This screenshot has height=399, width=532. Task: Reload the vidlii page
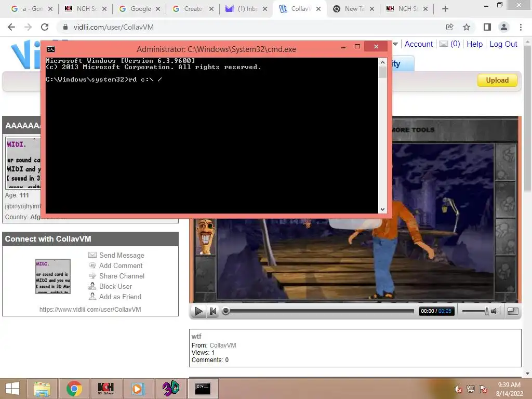45,27
